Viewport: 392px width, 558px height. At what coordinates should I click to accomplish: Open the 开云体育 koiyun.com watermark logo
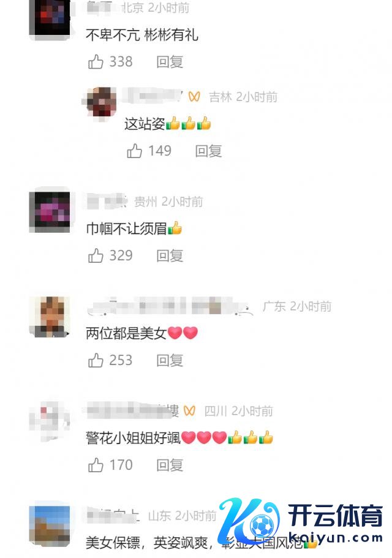301,521
